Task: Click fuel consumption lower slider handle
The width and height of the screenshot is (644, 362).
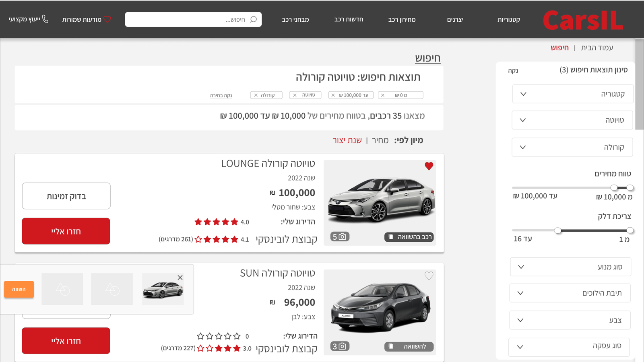Action: pyautogui.click(x=630, y=230)
